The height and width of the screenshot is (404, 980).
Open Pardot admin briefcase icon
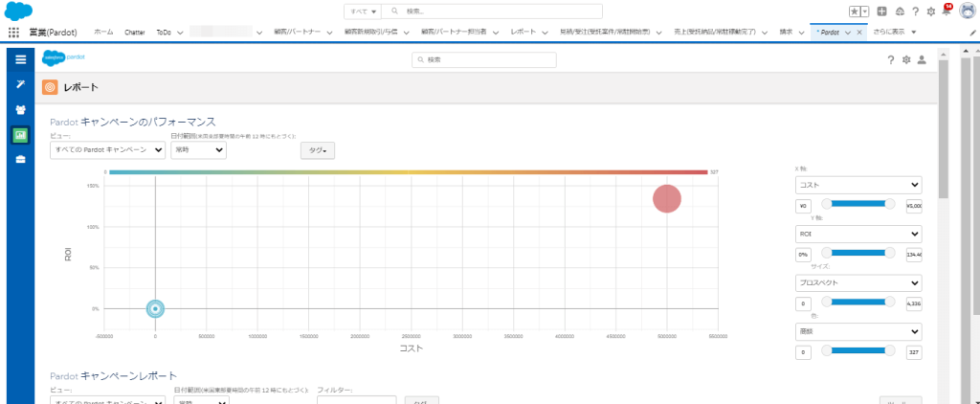point(21,160)
